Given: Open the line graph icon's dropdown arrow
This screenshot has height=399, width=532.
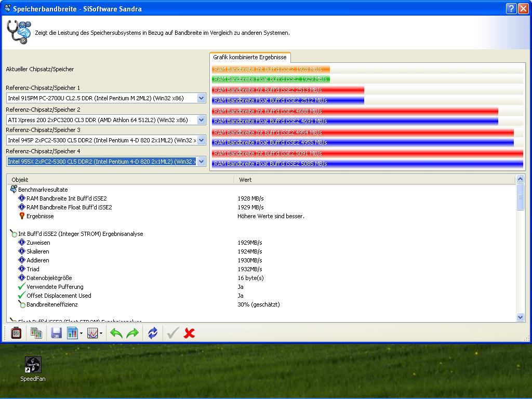Looking at the screenshot, I should [101, 333].
